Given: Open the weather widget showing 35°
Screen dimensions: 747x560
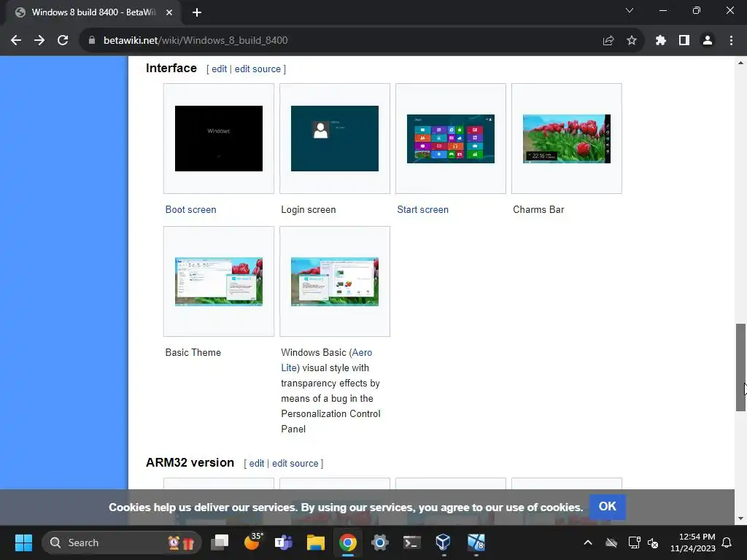Looking at the screenshot, I should [x=252, y=542].
